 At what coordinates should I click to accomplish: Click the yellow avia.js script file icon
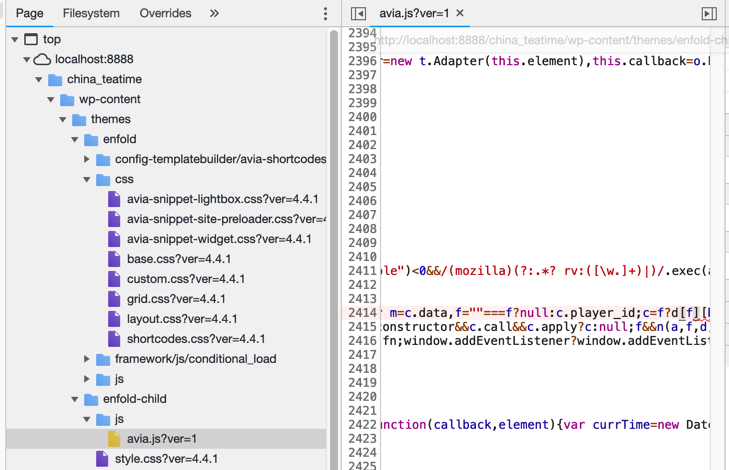[114, 439]
